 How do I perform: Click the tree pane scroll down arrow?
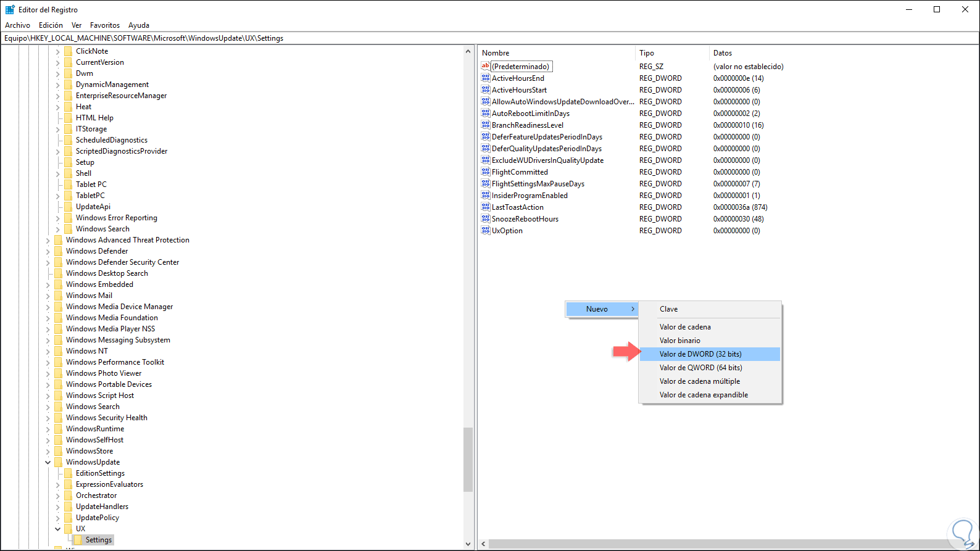[x=468, y=544]
